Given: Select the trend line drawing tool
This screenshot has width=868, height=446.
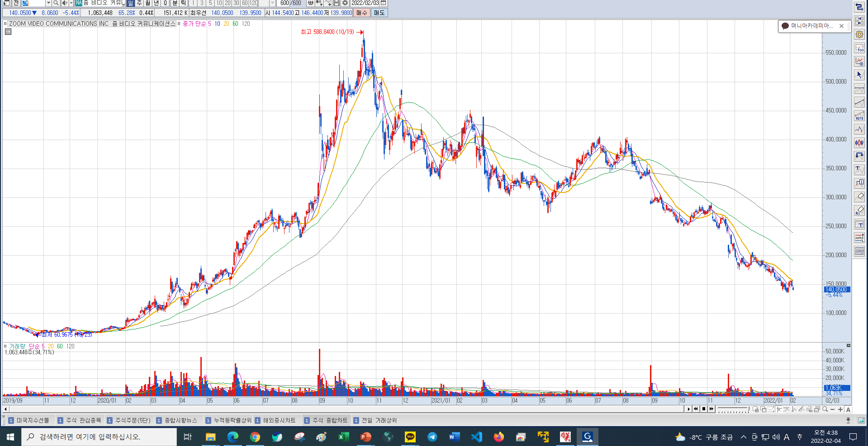Looking at the screenshot, I should 859,102.
